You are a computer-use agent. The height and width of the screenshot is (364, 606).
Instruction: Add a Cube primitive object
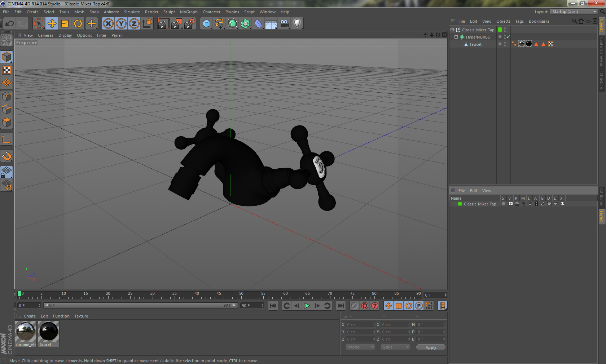click(206, 24)
